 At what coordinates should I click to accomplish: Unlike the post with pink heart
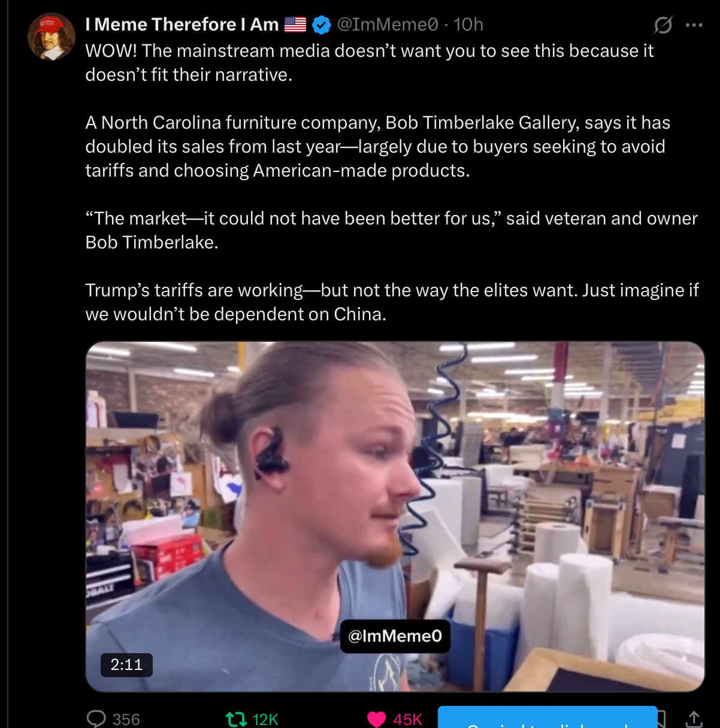[376, 719]
